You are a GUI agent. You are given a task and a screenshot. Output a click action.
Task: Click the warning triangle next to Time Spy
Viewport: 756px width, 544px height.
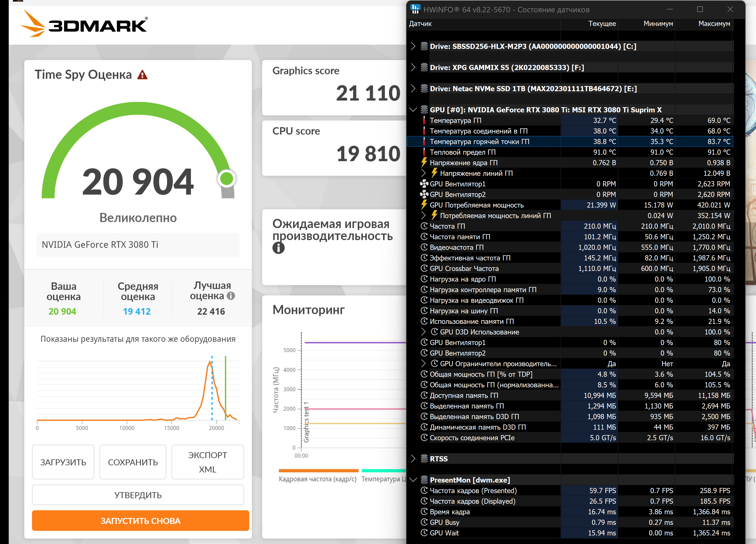(x=142, y=75)
